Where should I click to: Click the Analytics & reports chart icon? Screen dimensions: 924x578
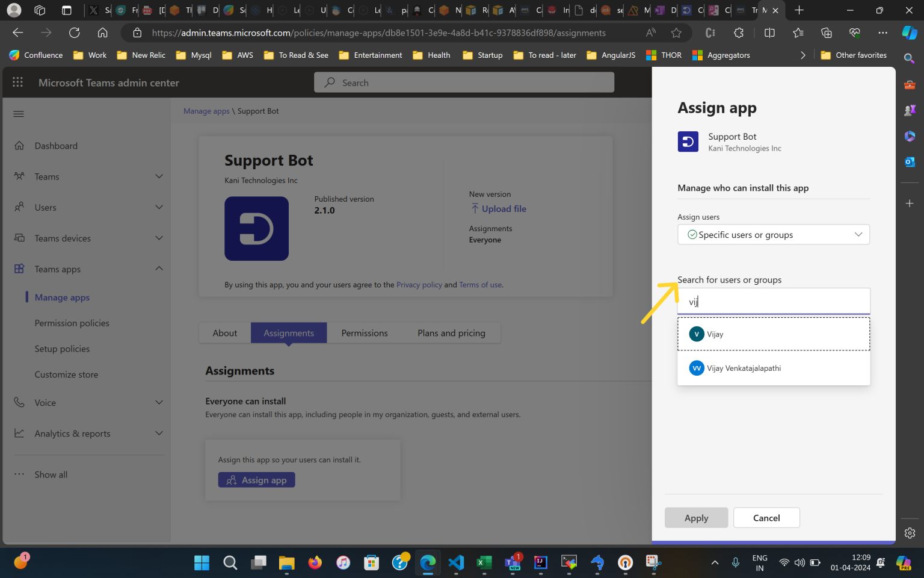[x=18, y=433]
